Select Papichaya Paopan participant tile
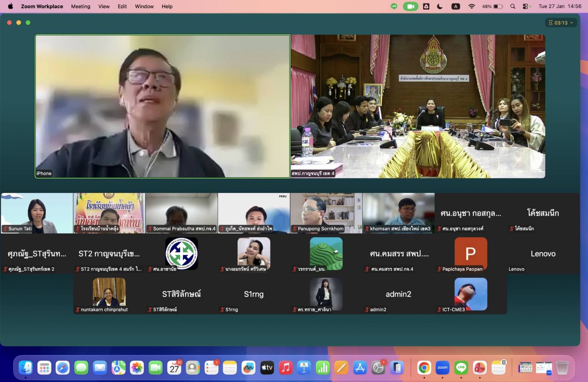The image size is (588, 382). pyautogui.click(x=471, y=254)
